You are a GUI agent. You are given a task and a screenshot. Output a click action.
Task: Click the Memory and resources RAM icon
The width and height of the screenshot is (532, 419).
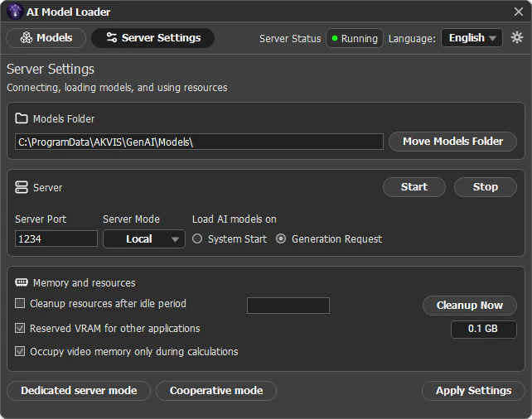(22, 282)
